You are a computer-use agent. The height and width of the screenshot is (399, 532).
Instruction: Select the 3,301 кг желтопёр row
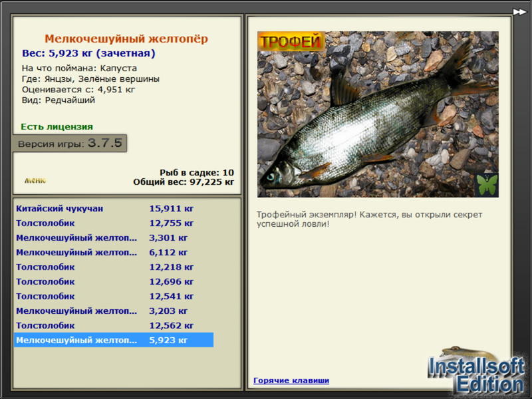114,238
